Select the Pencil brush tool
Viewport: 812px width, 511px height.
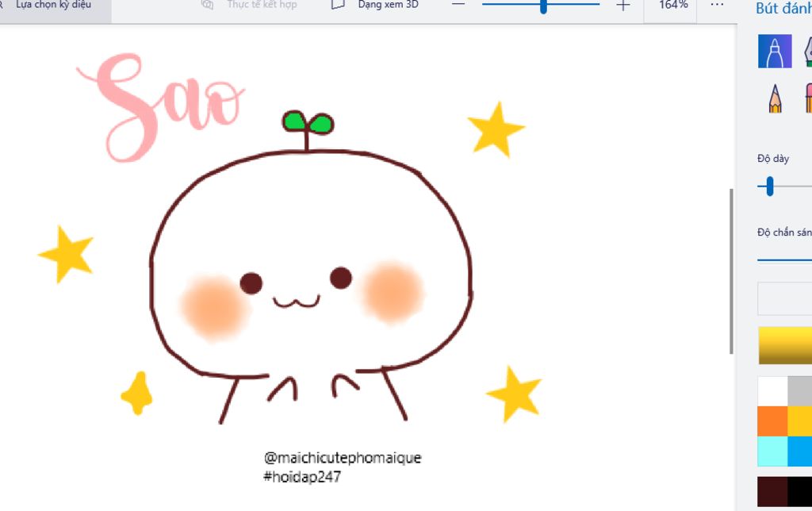775,98
